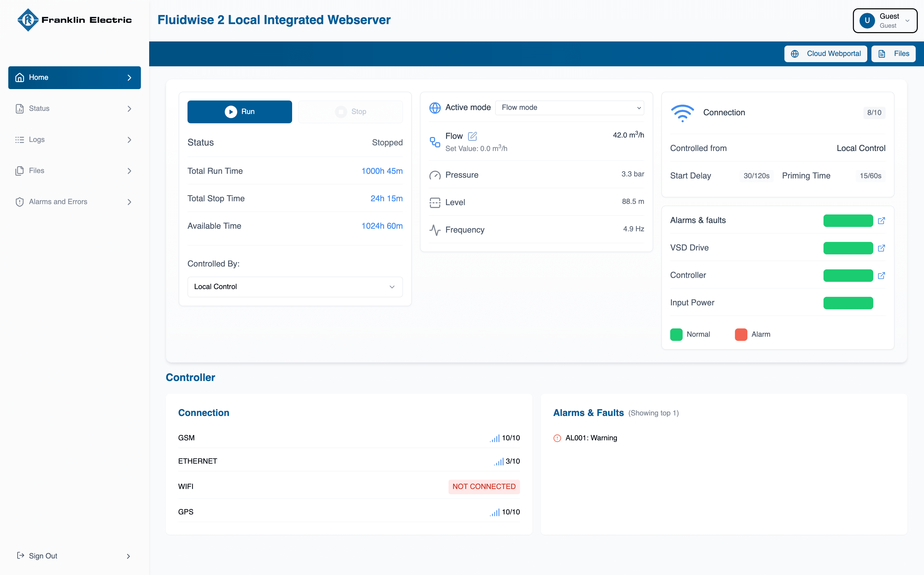Screen dimensions: 924x575
Task: Click the globe icon on Cloud Webportal
Action: click(x=795, y=54)
